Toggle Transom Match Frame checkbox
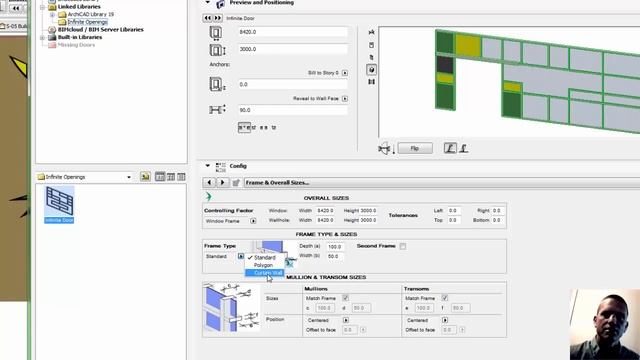Viewport: 640px width, 360px height. [x=445, y=298]
